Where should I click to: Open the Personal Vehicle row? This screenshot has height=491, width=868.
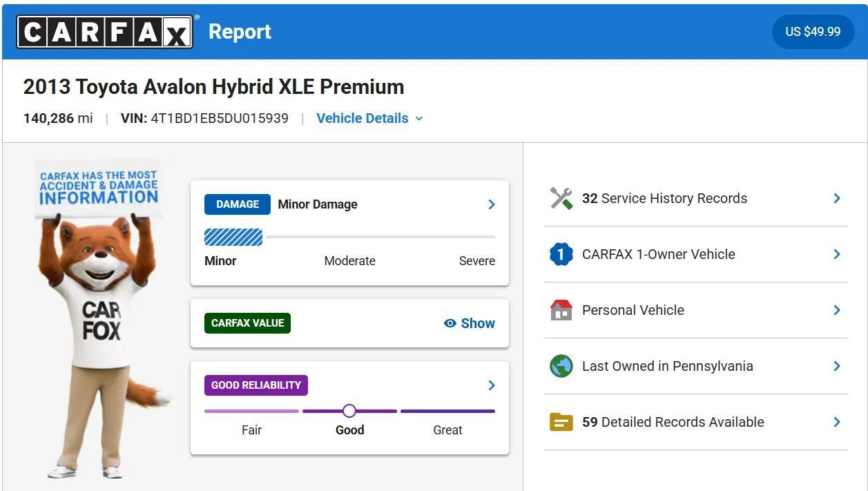click(x=695, y=310)
